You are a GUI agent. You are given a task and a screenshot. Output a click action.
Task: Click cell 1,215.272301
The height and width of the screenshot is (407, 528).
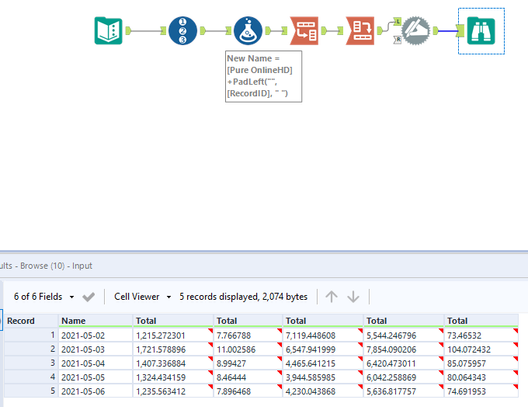pos(173,335)
